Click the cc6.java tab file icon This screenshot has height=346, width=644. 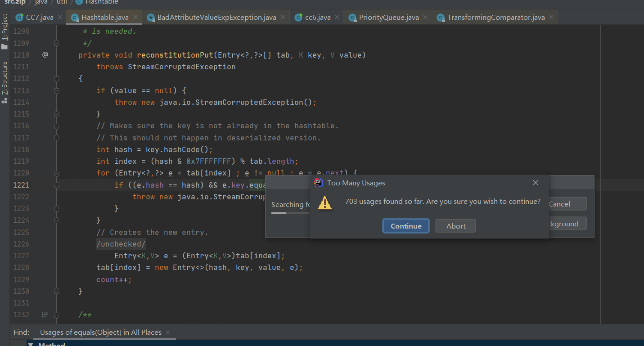tap(298, 18)
